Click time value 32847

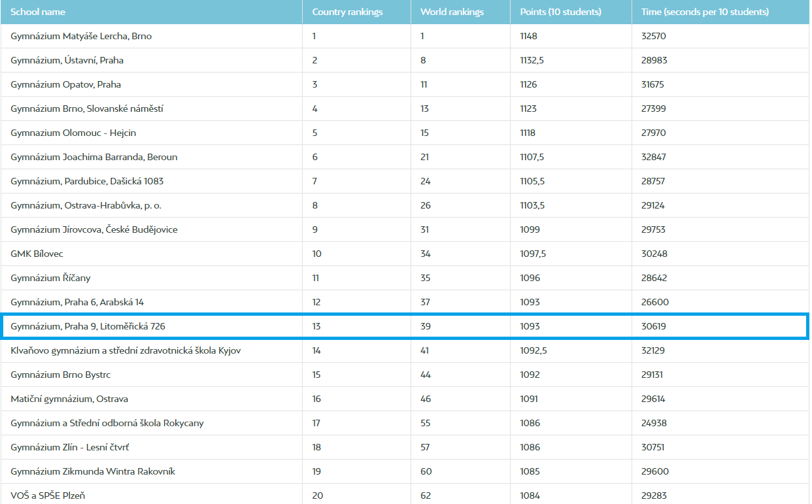point(654,157)
